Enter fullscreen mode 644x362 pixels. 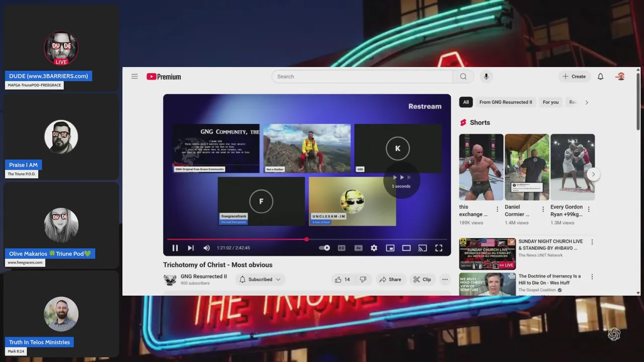(439, 248)
